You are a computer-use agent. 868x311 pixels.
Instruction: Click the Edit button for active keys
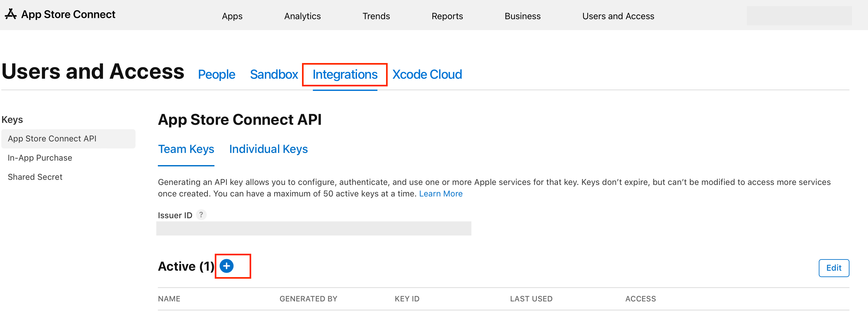point(833,268)
